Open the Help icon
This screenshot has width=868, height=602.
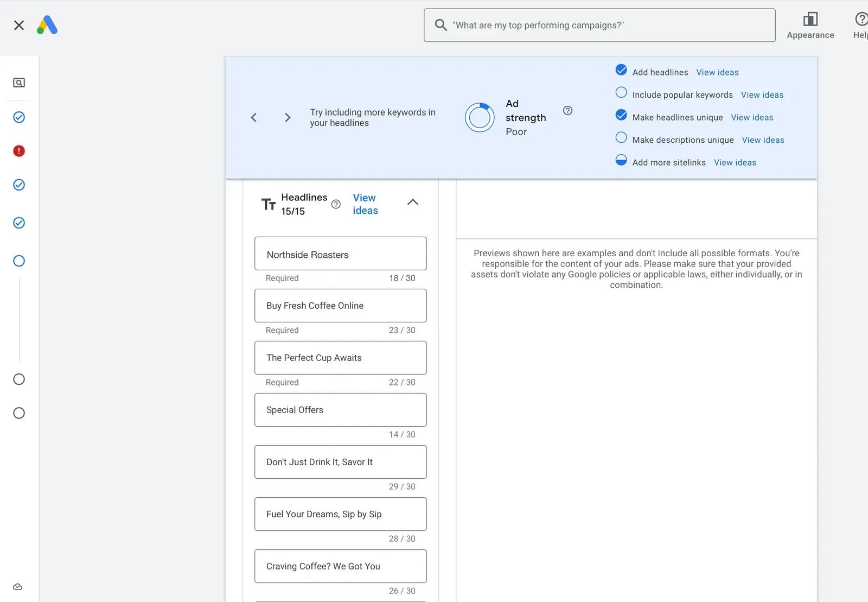860,26
